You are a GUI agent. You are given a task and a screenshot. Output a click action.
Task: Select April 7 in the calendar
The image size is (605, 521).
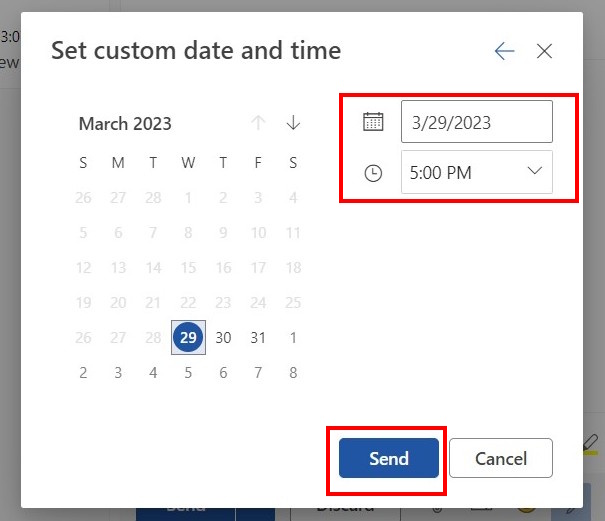[x=258, y=373]
